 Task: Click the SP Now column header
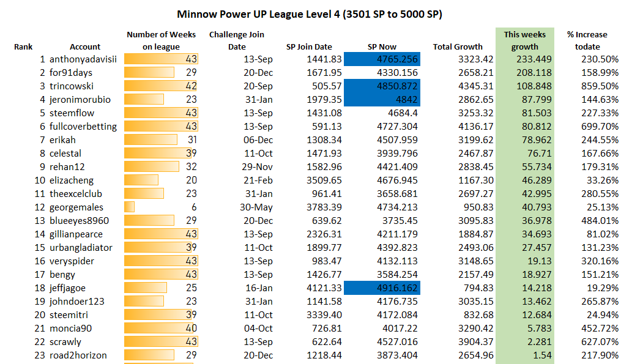pyautogui.click(x=382, y=46)
